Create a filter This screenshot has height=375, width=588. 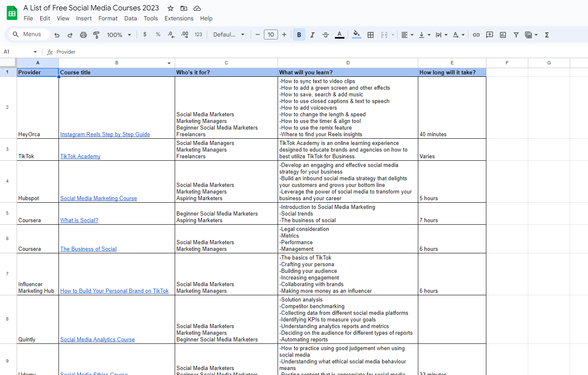(516, 35)
